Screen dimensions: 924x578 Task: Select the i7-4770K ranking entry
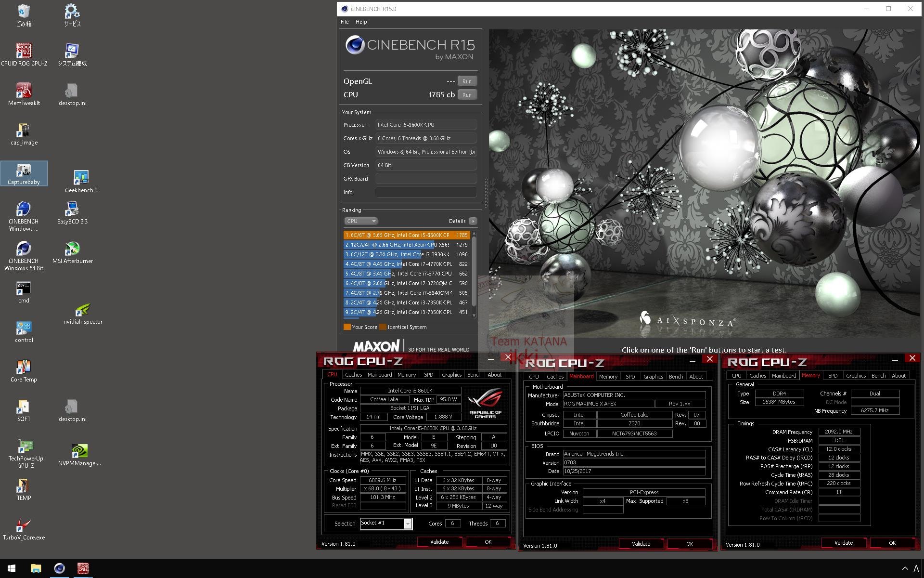[407, 264]
